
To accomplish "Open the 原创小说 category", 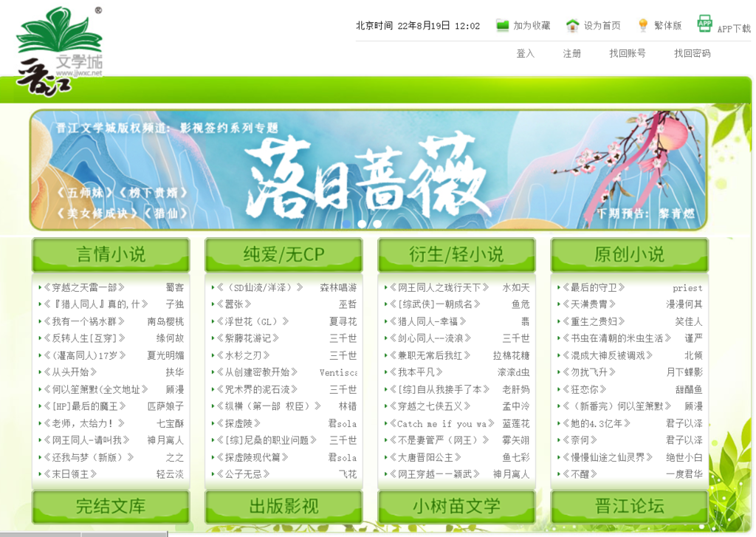I will tap(629, 255).
